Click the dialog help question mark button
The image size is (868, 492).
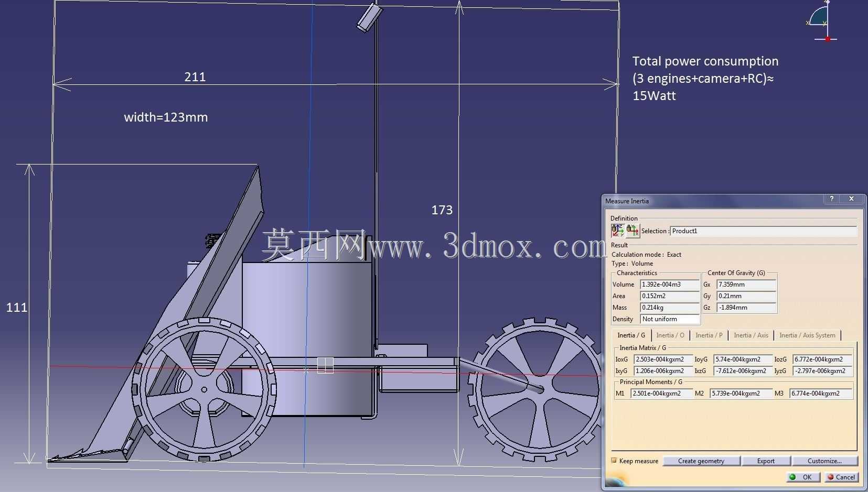[831, 199]
